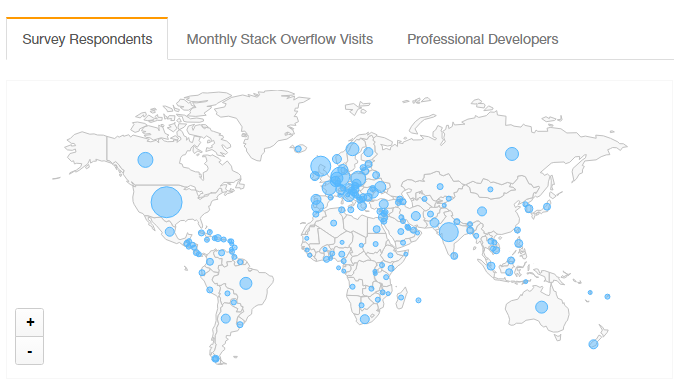Click the Greenland landmass on map
Image resolution: width=689 pixels, height=388 pixels.
259,121
